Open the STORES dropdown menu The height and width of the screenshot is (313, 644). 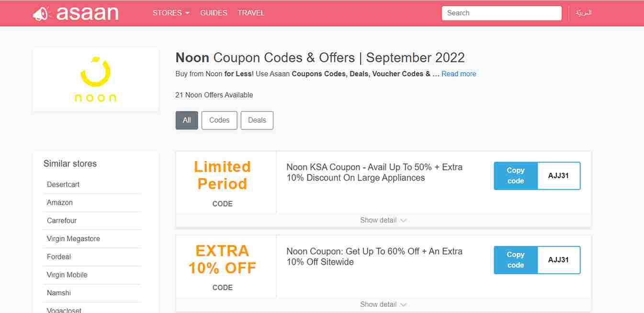[171, 13]
